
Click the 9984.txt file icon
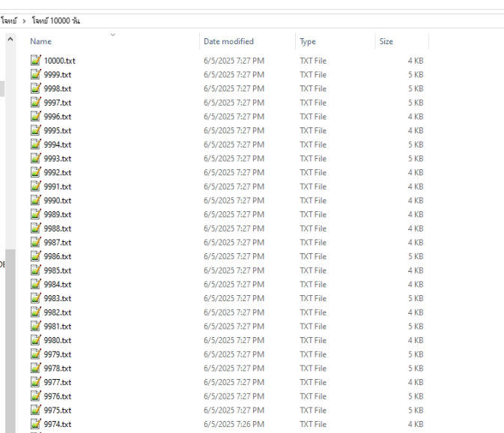(x=36, y=284)
